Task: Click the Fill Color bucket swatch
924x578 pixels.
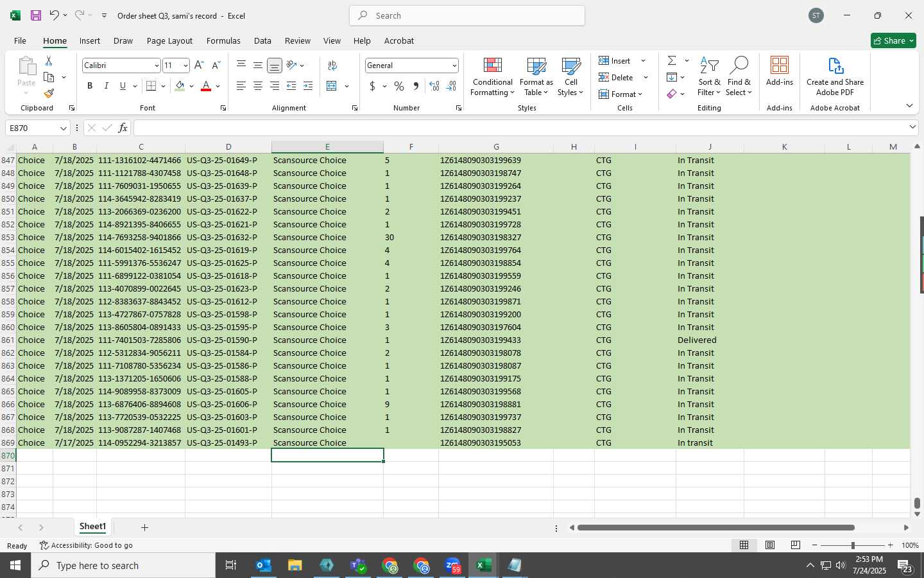Action: tap(180, 86)
